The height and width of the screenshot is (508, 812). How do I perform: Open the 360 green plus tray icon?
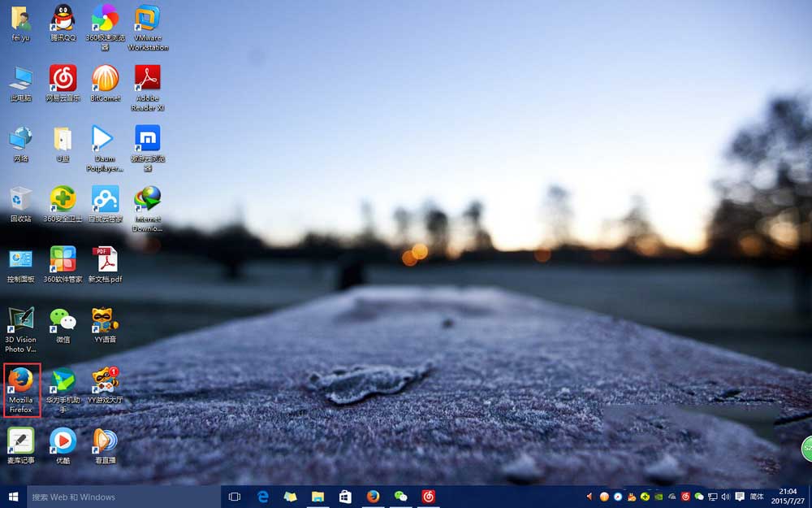[x=645, y=497]
